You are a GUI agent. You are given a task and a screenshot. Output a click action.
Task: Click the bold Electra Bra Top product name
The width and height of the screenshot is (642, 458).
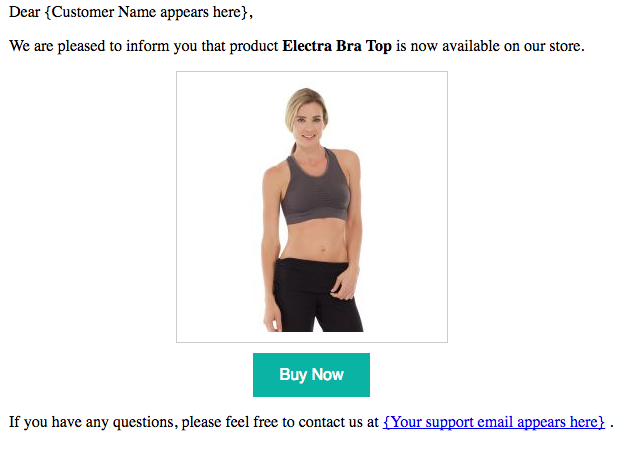337,46
